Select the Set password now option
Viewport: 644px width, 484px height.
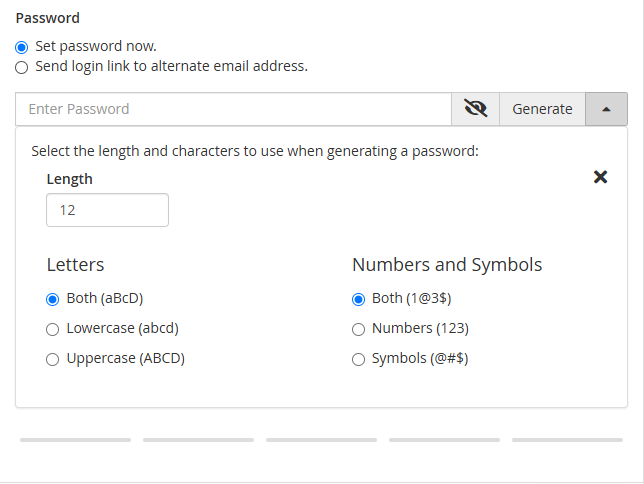(22, 46)
